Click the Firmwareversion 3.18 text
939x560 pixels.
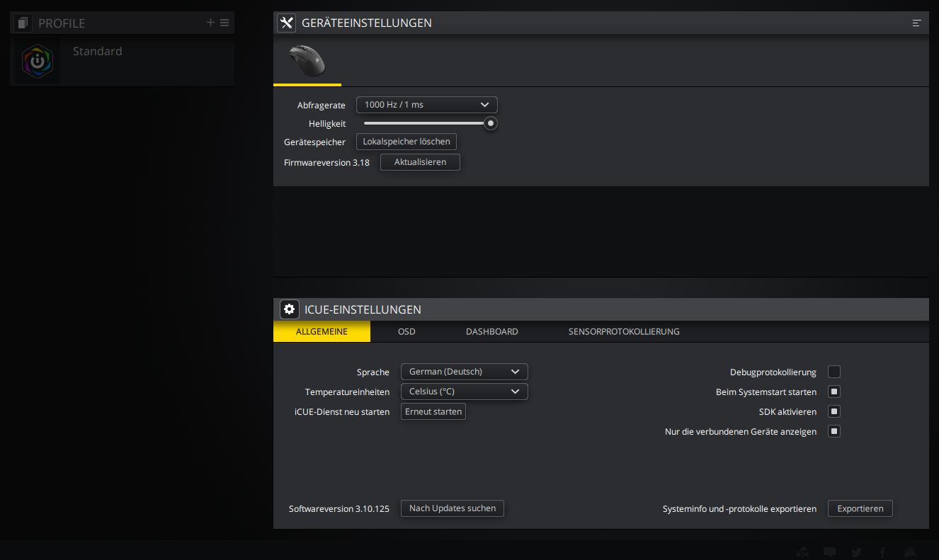pyautogui.click(x=326, y=162)
